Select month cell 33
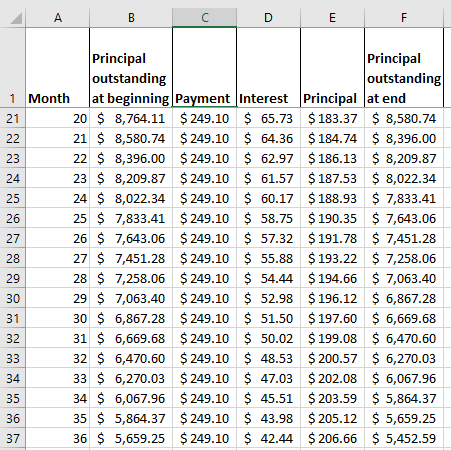451x450 pixels. [58, 378]
